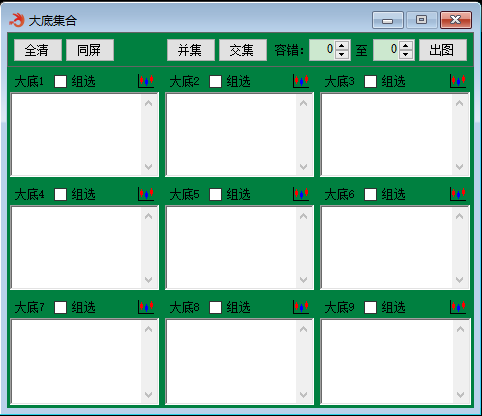This screenshot has width=482, height=416.
Task: Click the 全清 button
Action: coord(38,50)
